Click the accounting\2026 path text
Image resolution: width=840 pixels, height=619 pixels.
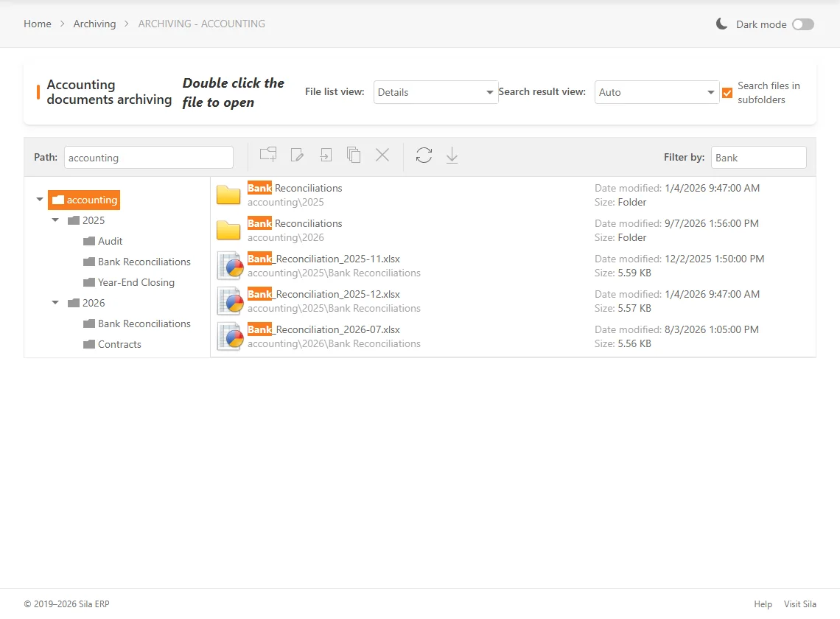click(286, 237)
